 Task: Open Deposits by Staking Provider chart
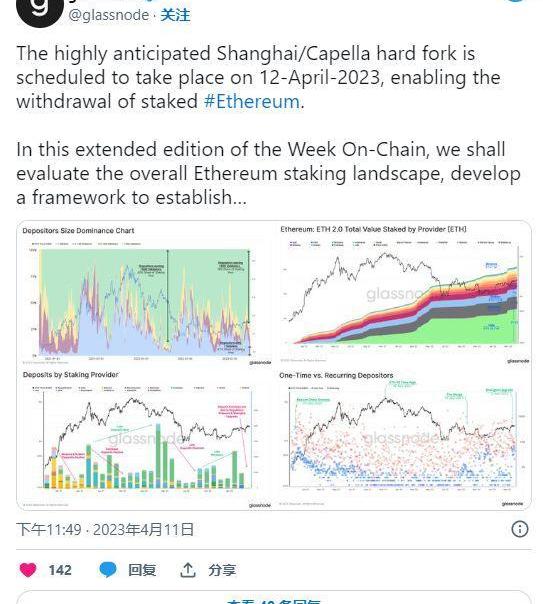pos(144,438)
